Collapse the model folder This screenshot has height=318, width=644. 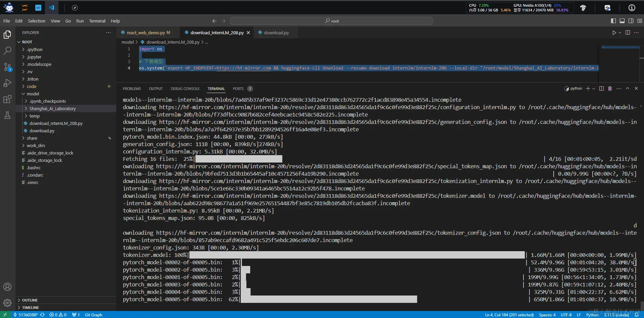click(x=66, y=94)
